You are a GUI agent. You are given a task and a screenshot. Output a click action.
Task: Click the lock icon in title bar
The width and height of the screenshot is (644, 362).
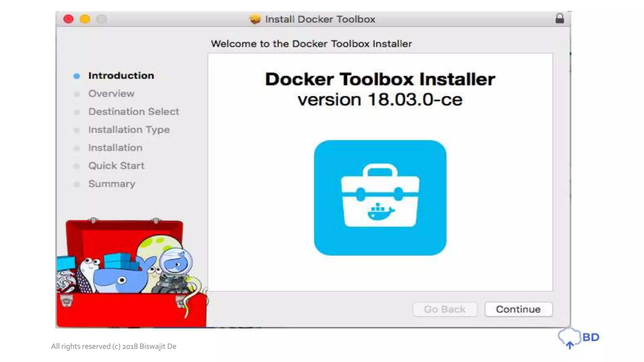560,19
